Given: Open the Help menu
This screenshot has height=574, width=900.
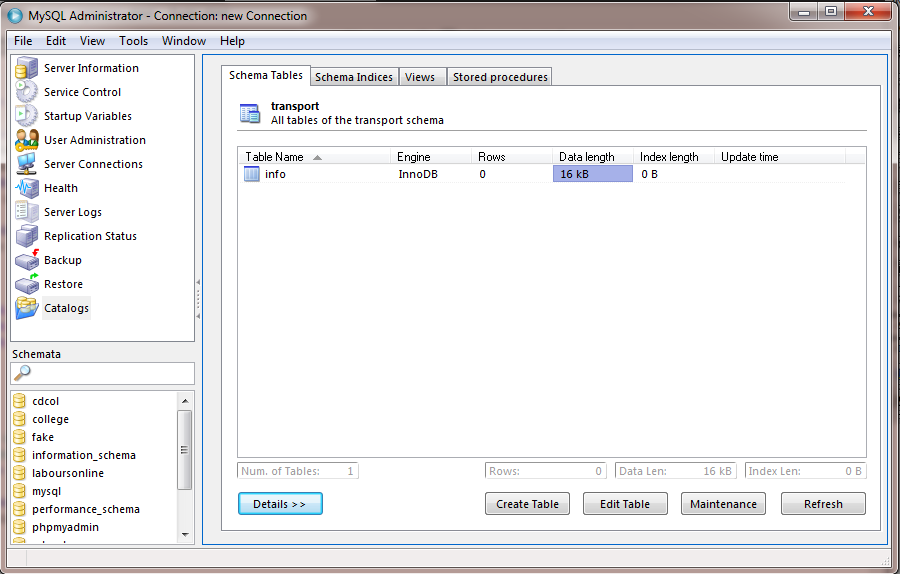Looking at the screenshot, I should pos(232,41).
